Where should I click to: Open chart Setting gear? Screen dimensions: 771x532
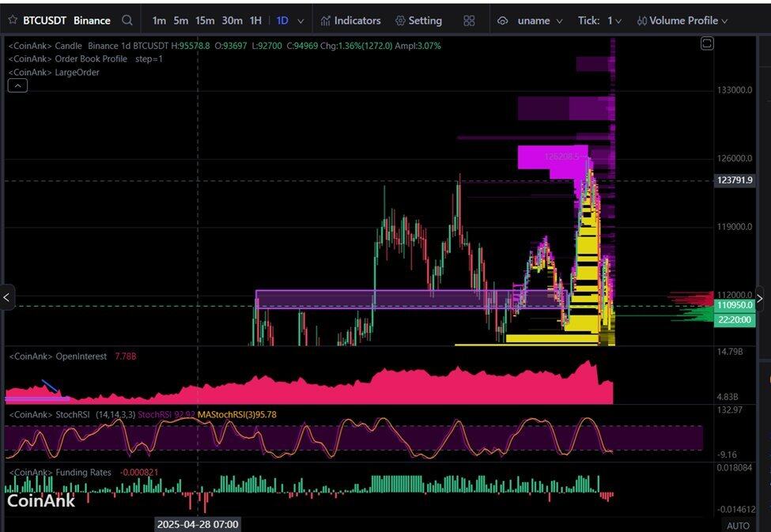tap(418, 21)
